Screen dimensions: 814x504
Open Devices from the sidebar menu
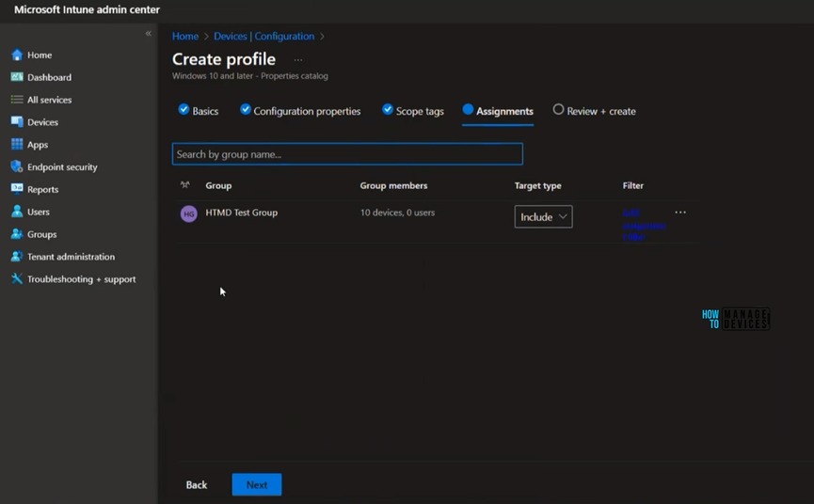click(x=42, y=122)
